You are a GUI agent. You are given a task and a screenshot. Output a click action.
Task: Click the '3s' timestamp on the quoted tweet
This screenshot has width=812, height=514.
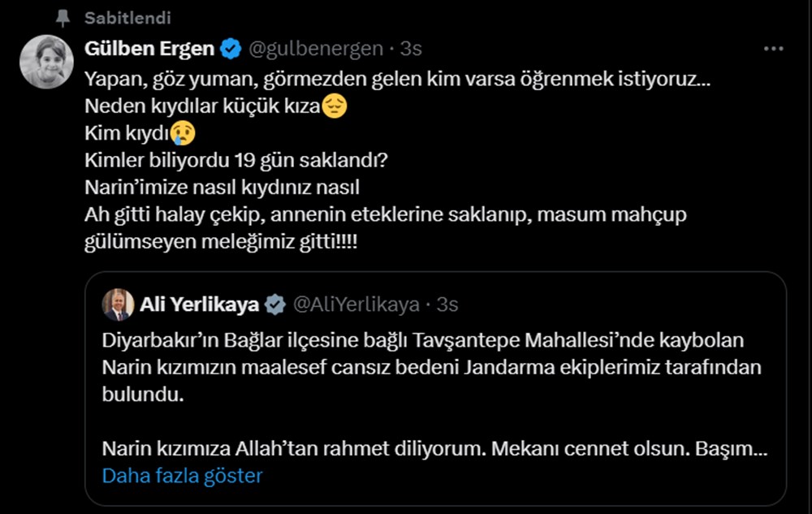448,304
